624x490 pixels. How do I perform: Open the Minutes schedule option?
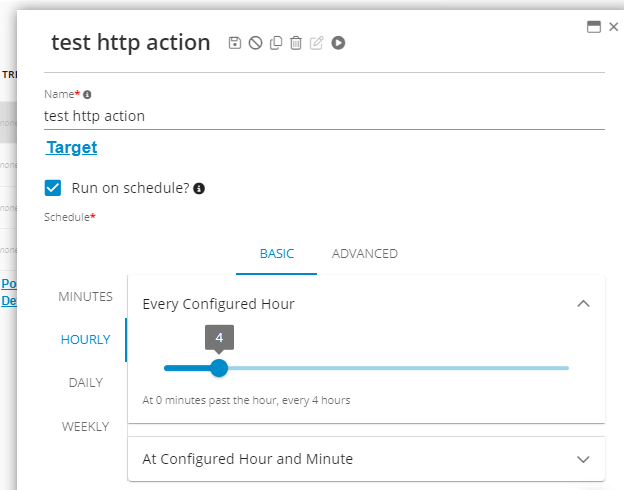coord(86,297)
